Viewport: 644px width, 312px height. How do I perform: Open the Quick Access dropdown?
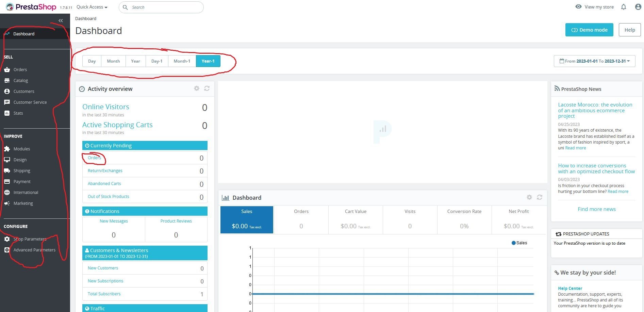[92, 7]
